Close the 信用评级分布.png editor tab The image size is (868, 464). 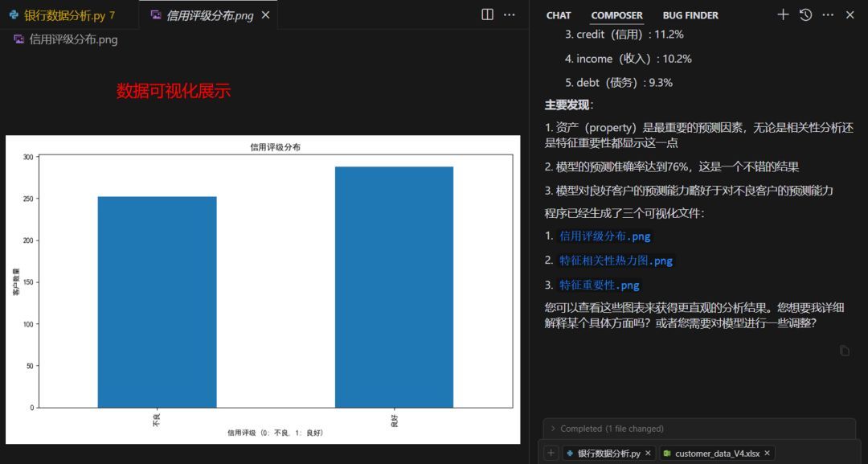[x=265, y=14]
